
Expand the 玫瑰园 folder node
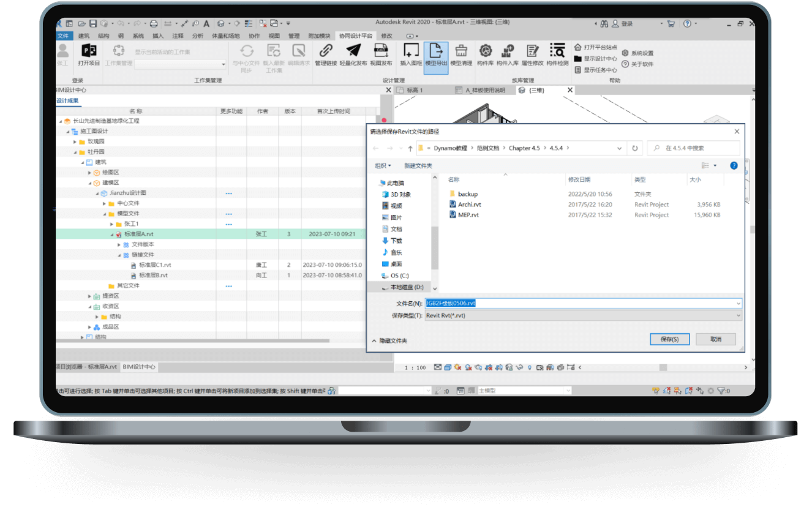pos(75,141)
